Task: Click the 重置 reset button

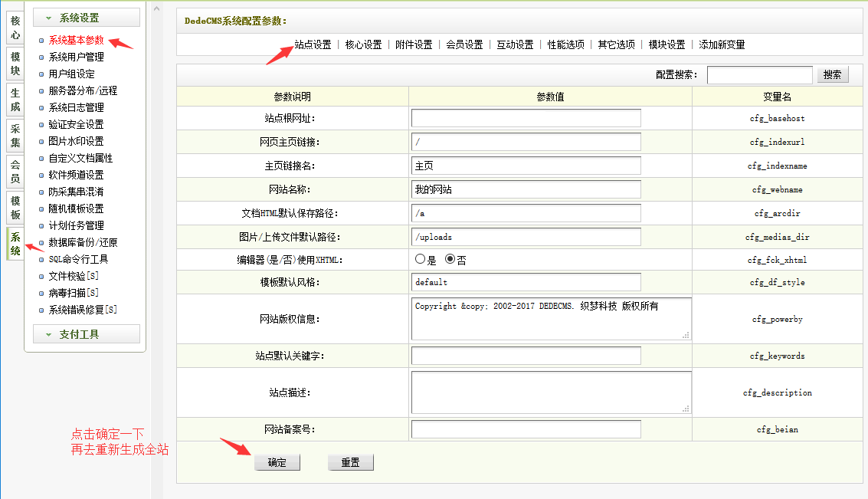Action: pyautogui.click(x=350, y=461)
